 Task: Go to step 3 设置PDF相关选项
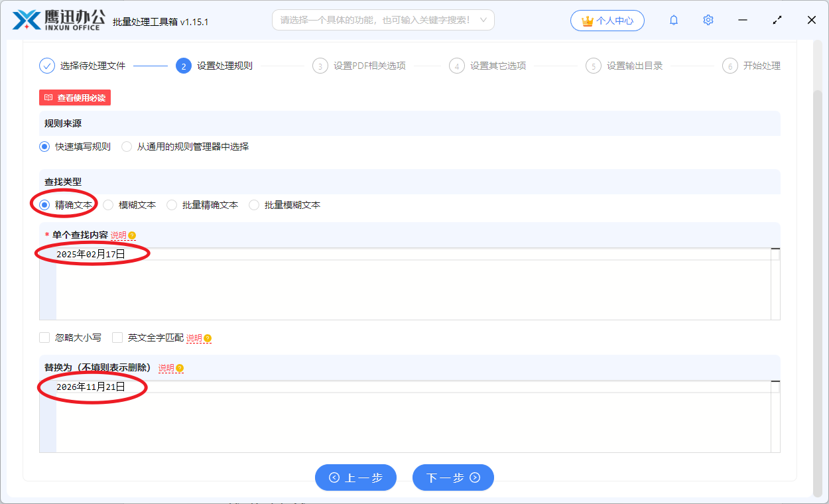coord(359,66)
